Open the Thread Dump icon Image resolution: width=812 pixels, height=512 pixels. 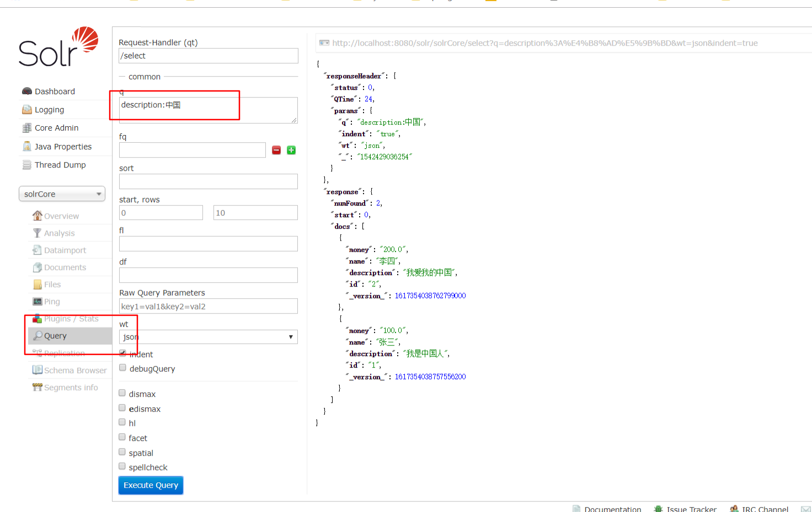[26, 165]
